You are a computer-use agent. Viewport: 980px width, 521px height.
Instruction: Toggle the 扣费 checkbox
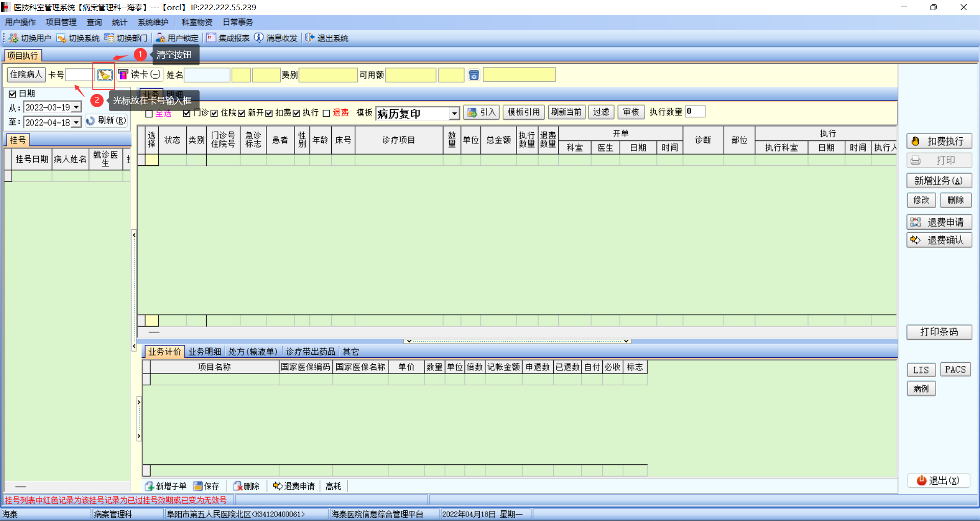coord(269,113)
